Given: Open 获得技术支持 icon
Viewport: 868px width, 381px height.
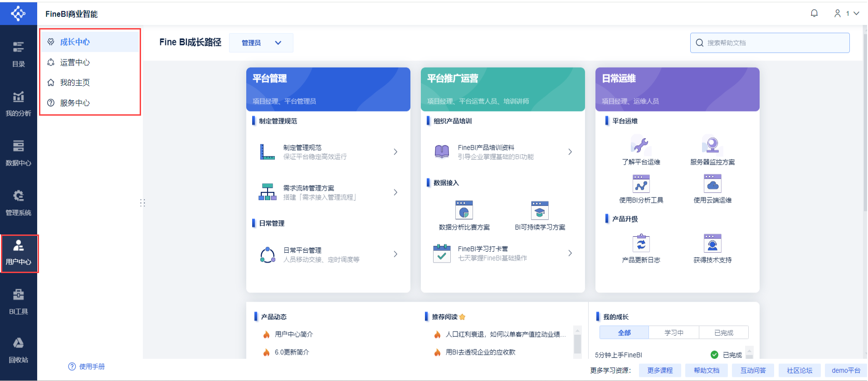Looking at the screenshot, I should tap(712, 243).
